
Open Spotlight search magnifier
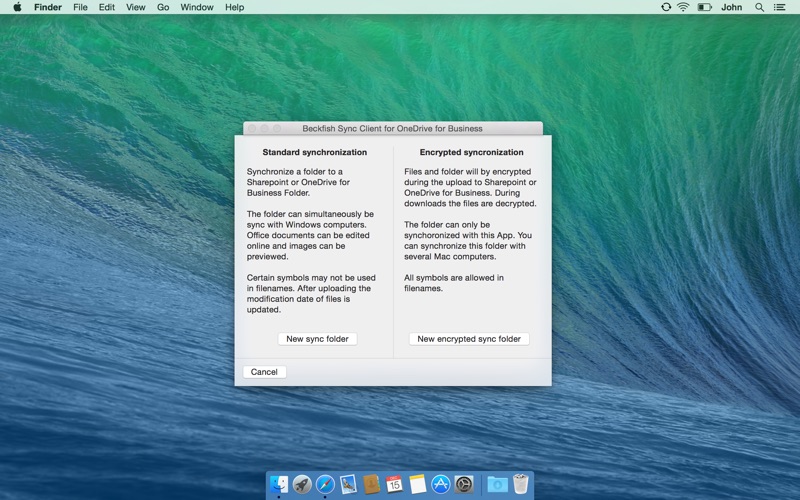coord(759,7)
